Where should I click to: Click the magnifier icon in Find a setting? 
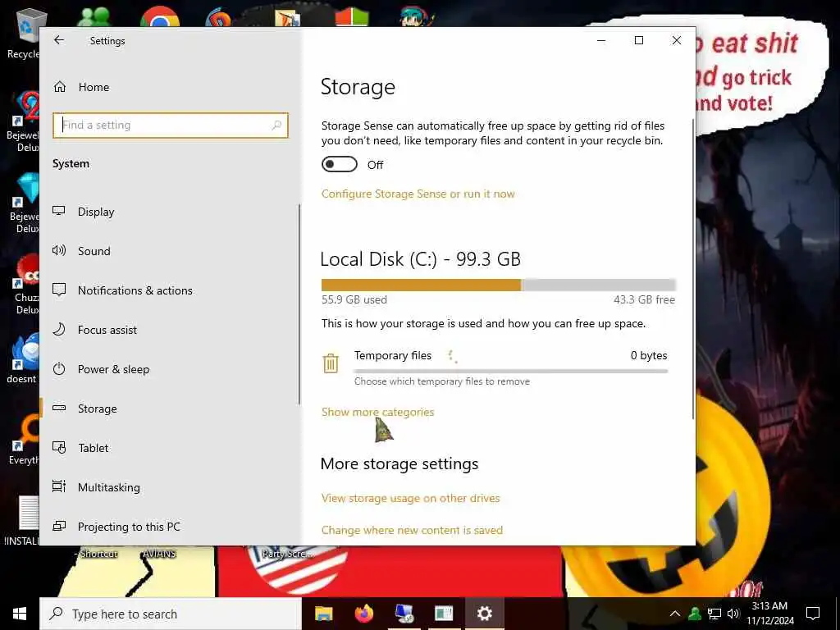coord(276,126)
